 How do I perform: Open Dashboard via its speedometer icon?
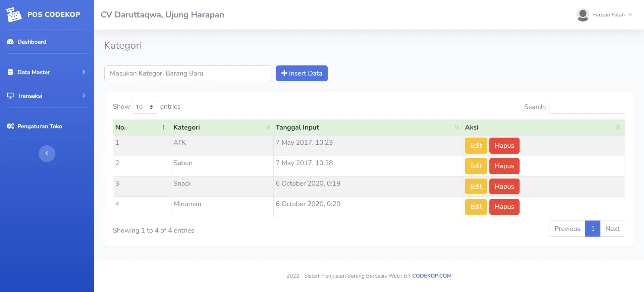coord(10,42)
